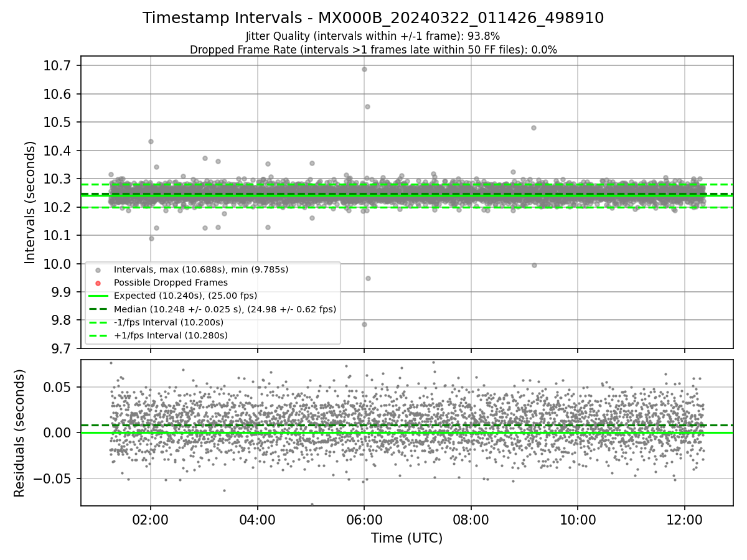Screen dimensions: 747x560
Task: Click the outlier point near 10.55 seconds after 06:00
Action: [x=367, y=106]
